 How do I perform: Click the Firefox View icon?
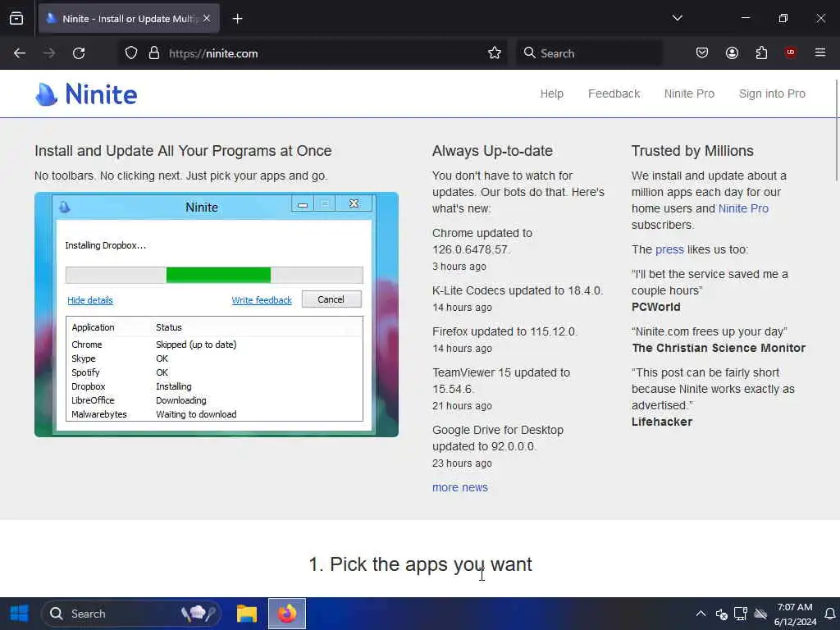coord(16,19)
